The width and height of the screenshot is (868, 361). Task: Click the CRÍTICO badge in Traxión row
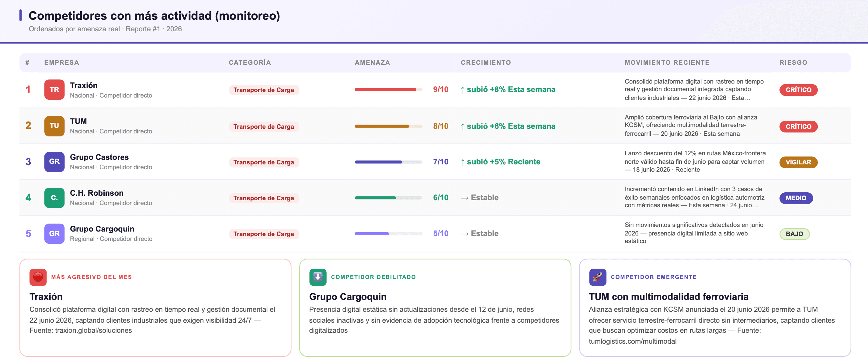click(798, 90)
